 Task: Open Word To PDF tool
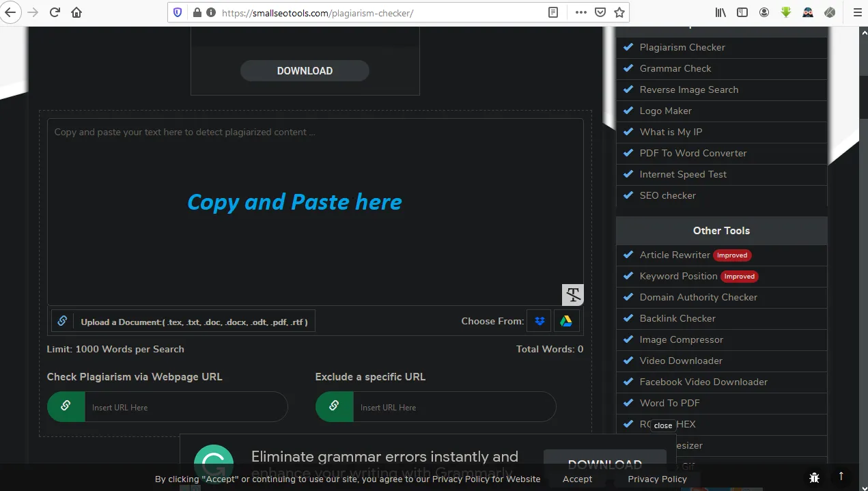pos(670,403)
